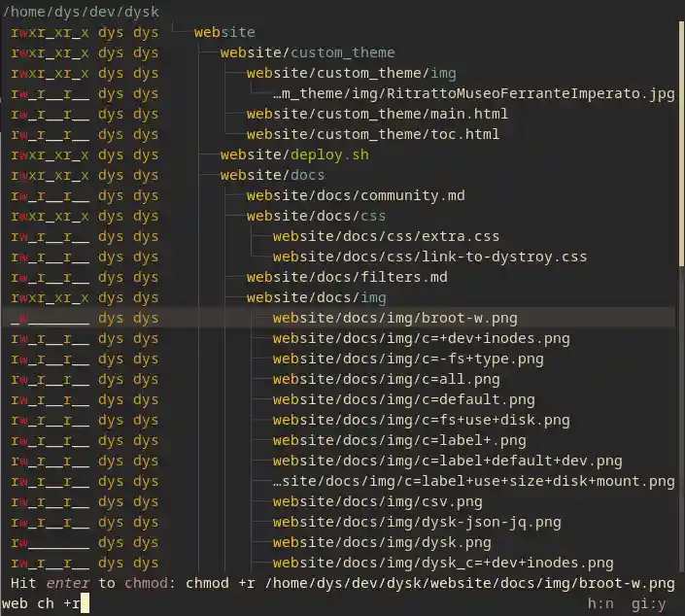Select the website/deploy.sh script
This screenshot has width=685, height=616.
pos(294,155)
